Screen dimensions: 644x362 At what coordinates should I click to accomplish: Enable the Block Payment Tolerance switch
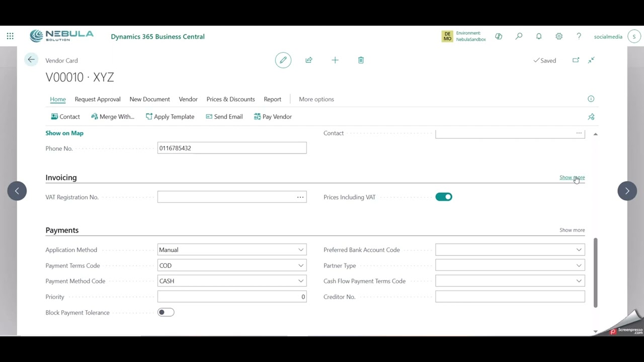point(166,312)
